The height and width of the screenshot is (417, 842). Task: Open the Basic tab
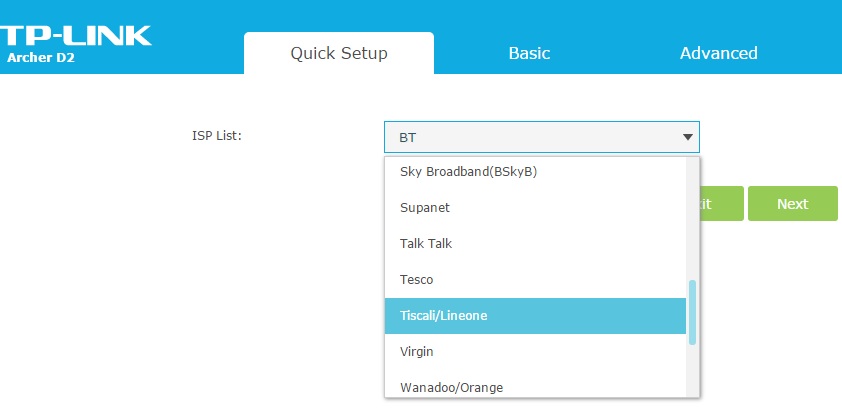click(x=529, y=53)
